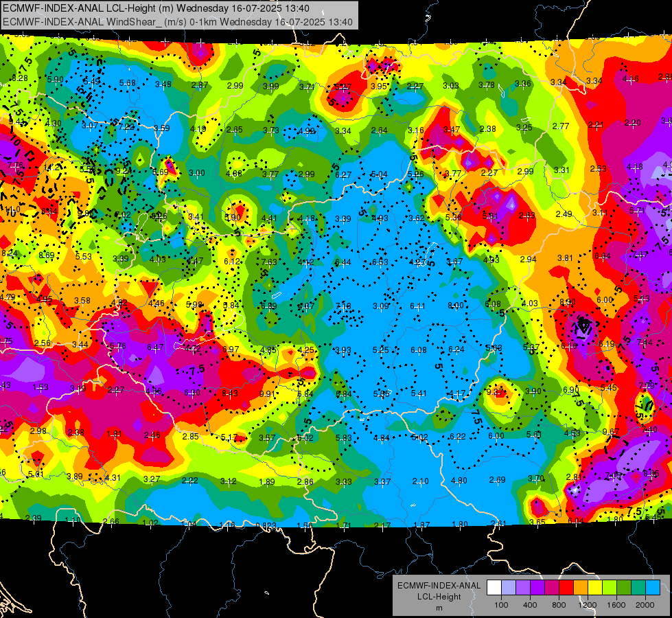Click the legend label 2000
Image resolution: width=672 pixels, height=618 pixels.
pyautogui.click(x=645, y=605)
